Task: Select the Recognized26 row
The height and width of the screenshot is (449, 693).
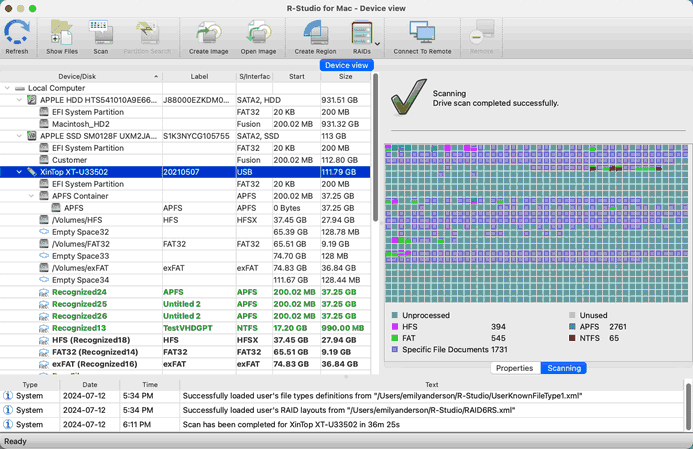Action: (185, 316)
